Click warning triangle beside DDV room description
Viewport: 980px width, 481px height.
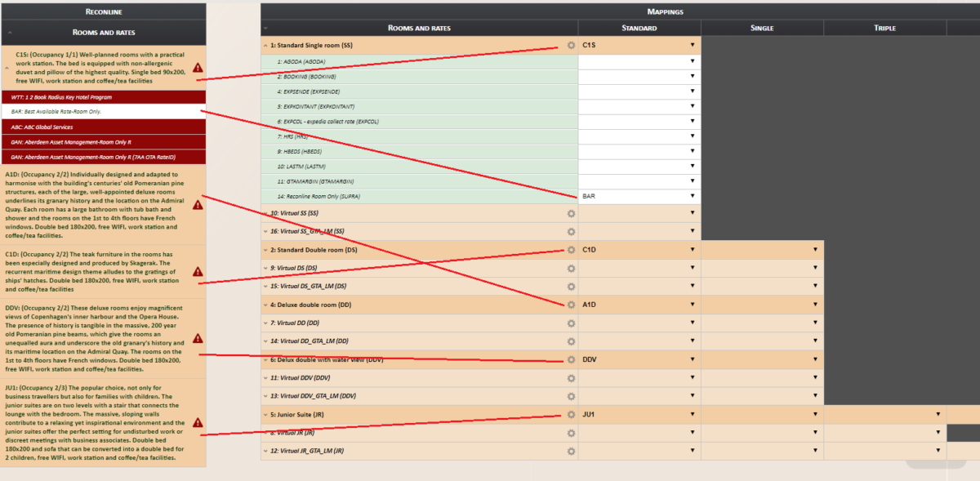[x=197, y=339]
